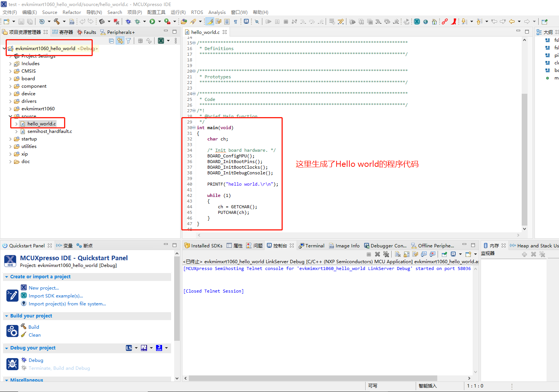
Task: Click the Back navigation yellow arrow
Action: pos(512,21)
